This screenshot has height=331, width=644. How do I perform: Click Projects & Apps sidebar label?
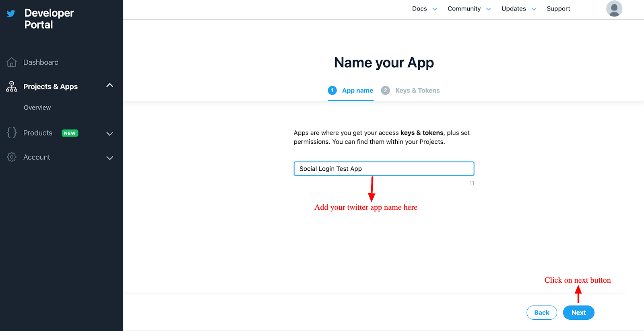[x=50, y=87]
